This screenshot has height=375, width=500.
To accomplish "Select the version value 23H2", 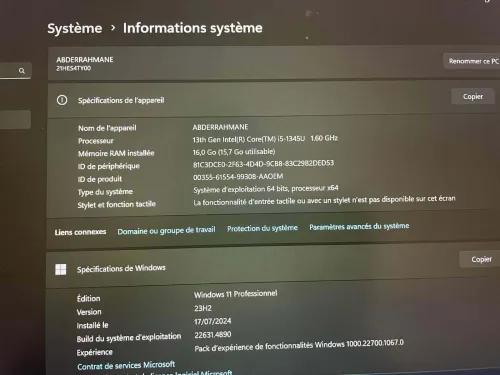I will pyautogui.click(x=203, y=308).
